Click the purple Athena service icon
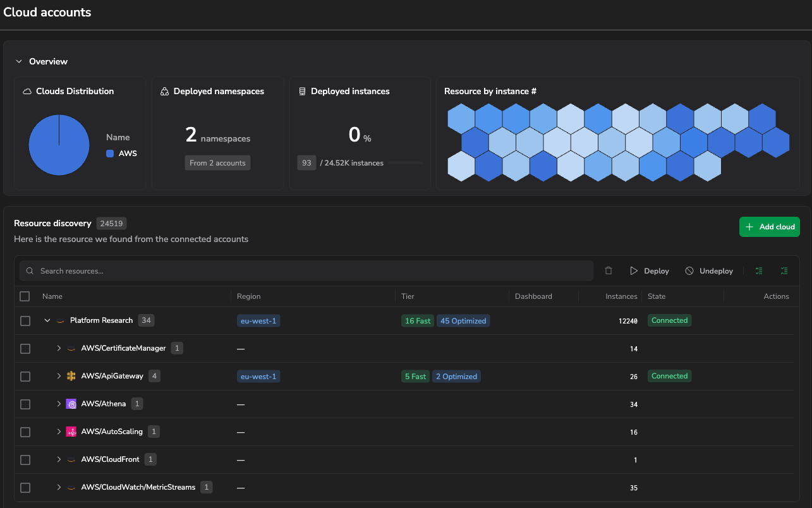Image resolution: width=812 pixels, height=508 pixels. (71, 404)
